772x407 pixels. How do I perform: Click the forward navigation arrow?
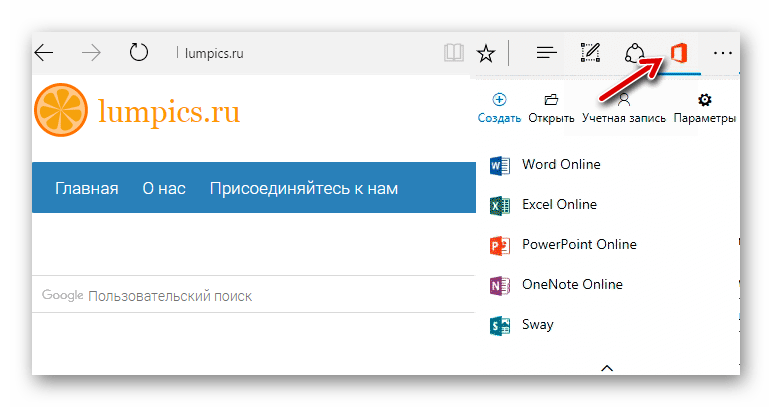91,53
